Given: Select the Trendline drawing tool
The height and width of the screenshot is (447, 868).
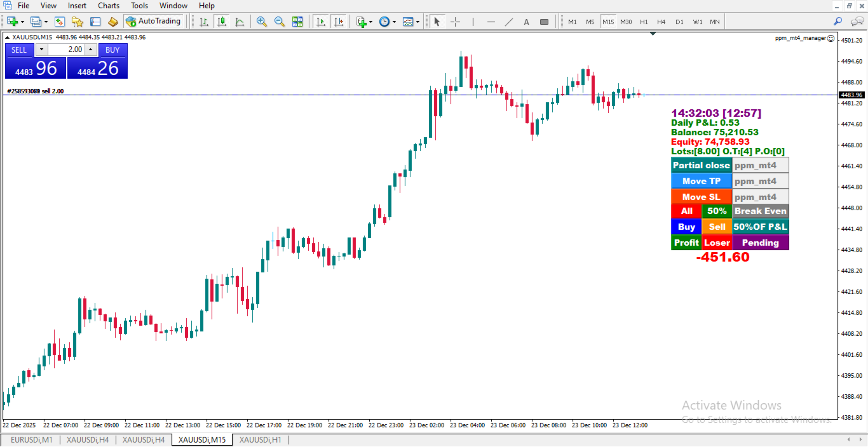Looking at the screenshot, I should pos(508,22).
